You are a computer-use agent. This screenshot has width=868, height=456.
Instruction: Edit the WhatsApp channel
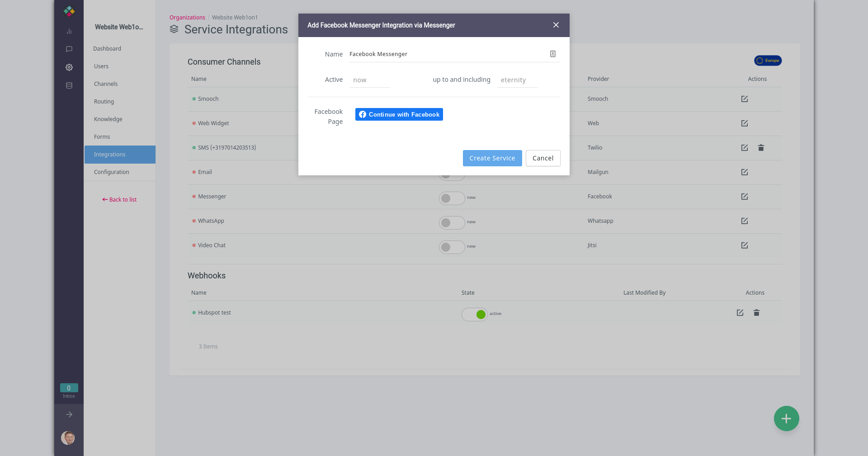pyautogui.click(x=745, y=221)
